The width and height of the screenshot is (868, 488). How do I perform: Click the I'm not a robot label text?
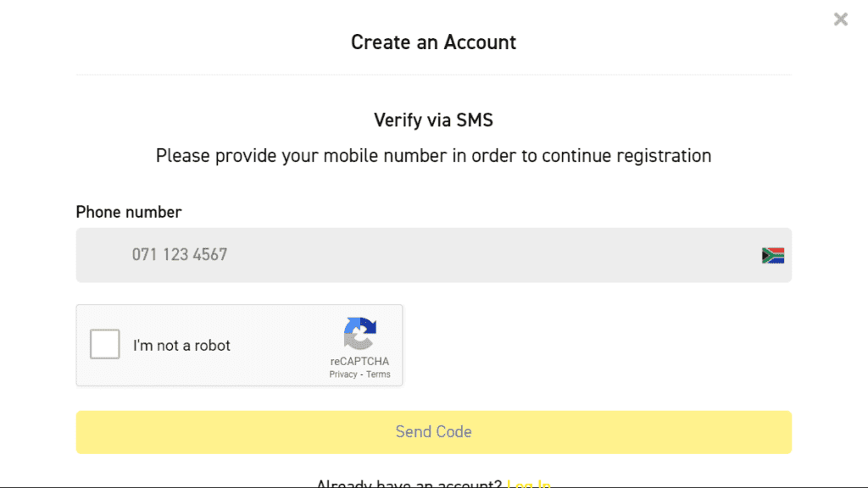point(181,346)
